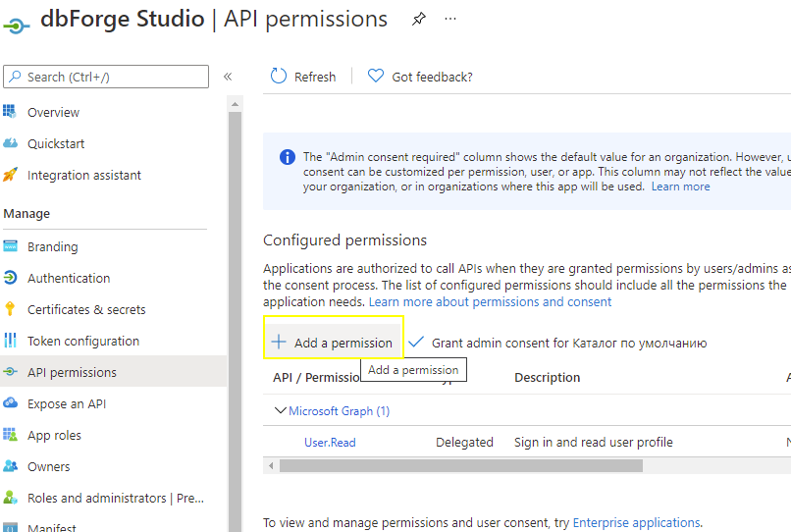Click the sidebar vertical scrollbar thumb
This screenshot has height=532, width=791.
coord(235,322)
